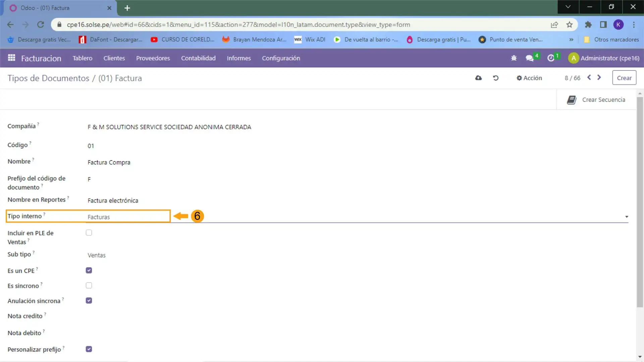
Task: Click the record pager 8 / 66
Action: pos(572,78)
